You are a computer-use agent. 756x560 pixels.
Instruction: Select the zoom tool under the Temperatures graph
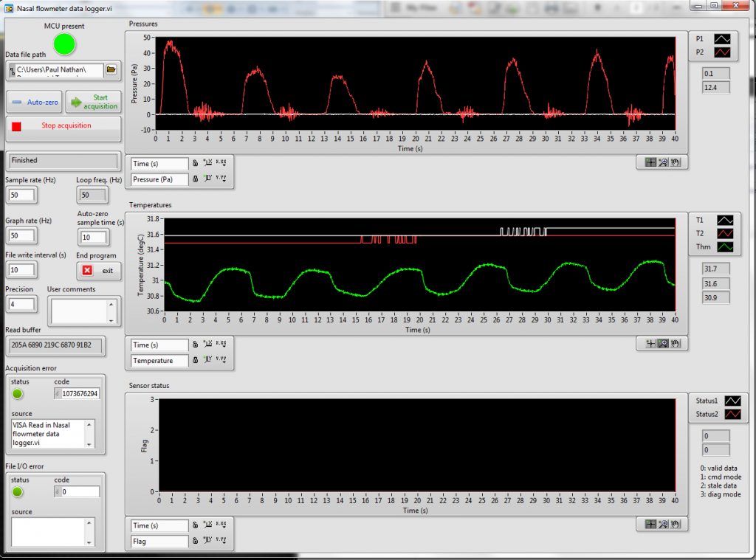663,343
